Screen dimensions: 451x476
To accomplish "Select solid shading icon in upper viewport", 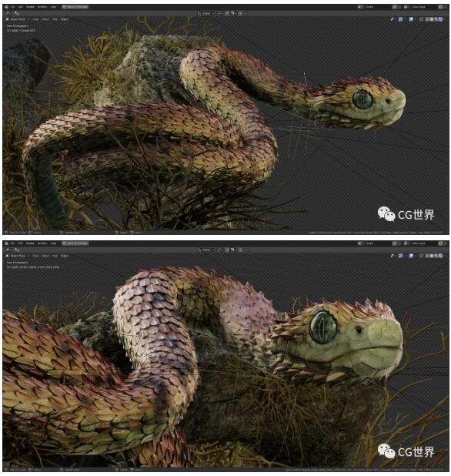I will click(432, 19).
